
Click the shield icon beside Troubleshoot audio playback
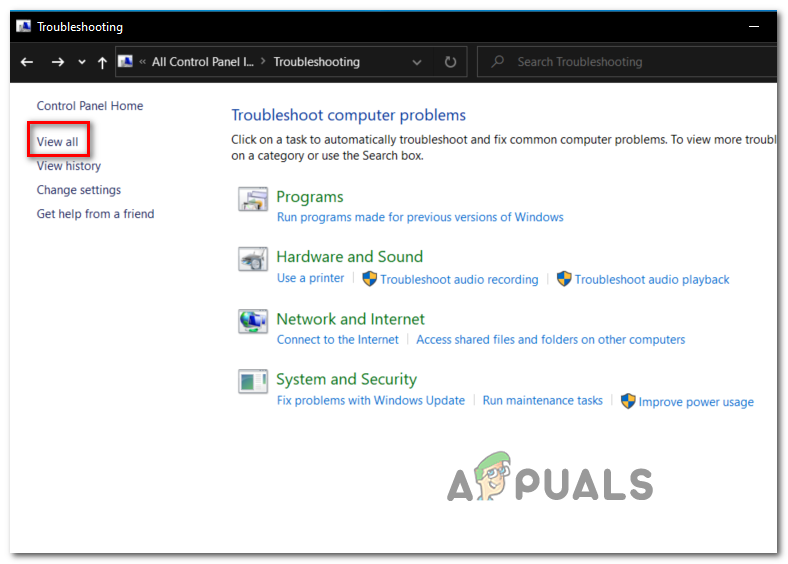pos(564,278)
